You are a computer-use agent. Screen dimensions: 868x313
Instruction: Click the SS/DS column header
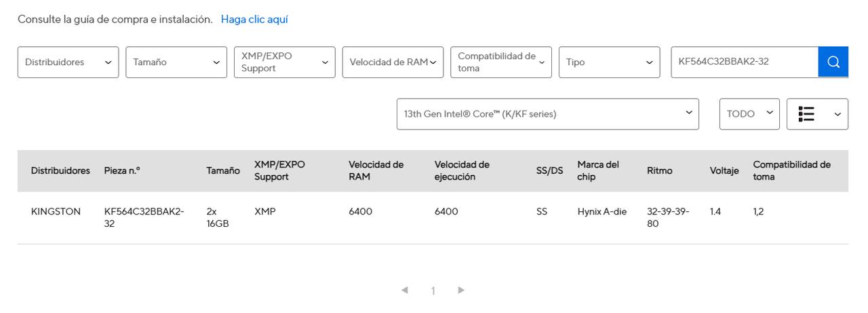point(549,170)
